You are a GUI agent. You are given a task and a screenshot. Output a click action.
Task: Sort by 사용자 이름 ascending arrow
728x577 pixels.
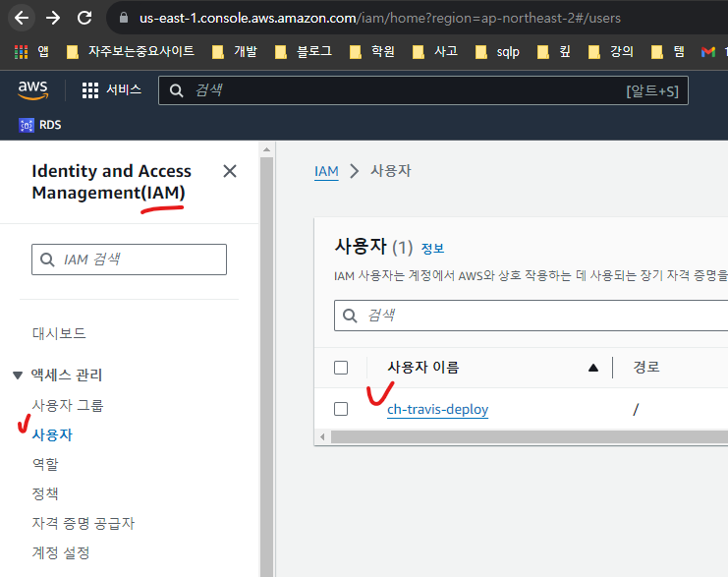coord(592,368)
